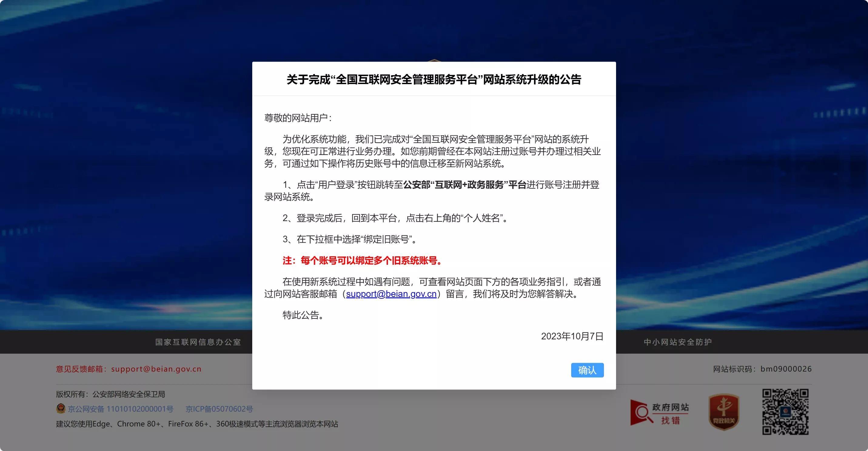The height and width of the screenshot is (451, 868).
Task: Open the 京ICP备05070602号 link
Action: point(219,409)
